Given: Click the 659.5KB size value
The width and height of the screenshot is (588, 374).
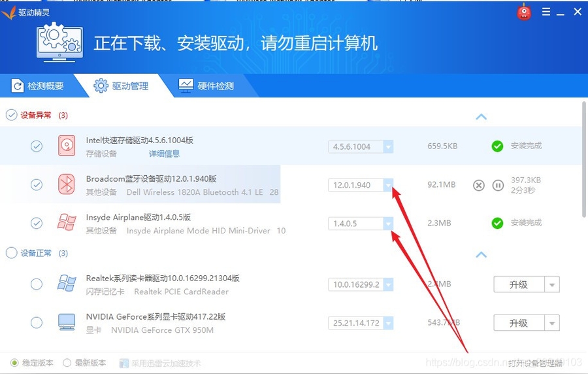Looking at the screenshot, I should (x=442, y=146).
